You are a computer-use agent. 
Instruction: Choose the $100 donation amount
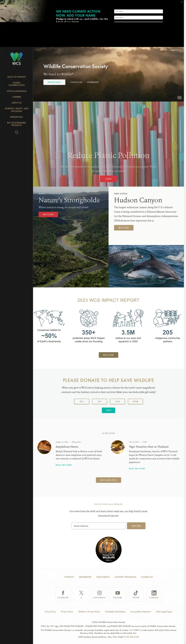117,401
